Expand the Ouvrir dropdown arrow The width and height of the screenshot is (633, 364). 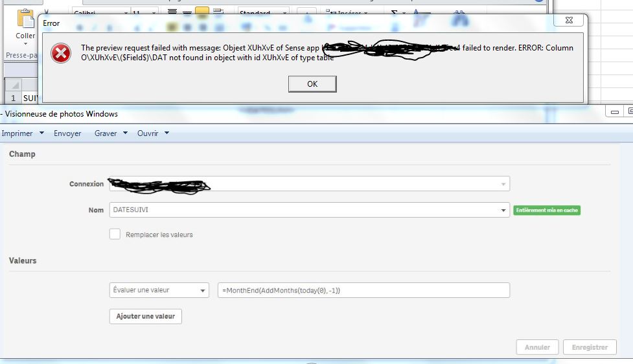coord(167,133)
